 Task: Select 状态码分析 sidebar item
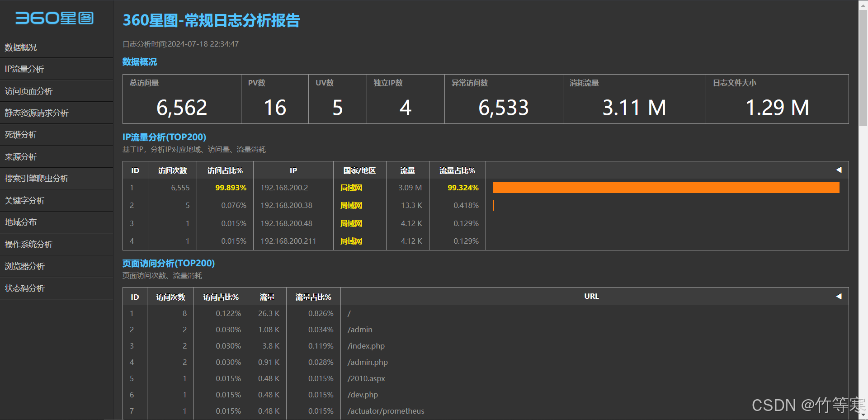click(57, 288)
